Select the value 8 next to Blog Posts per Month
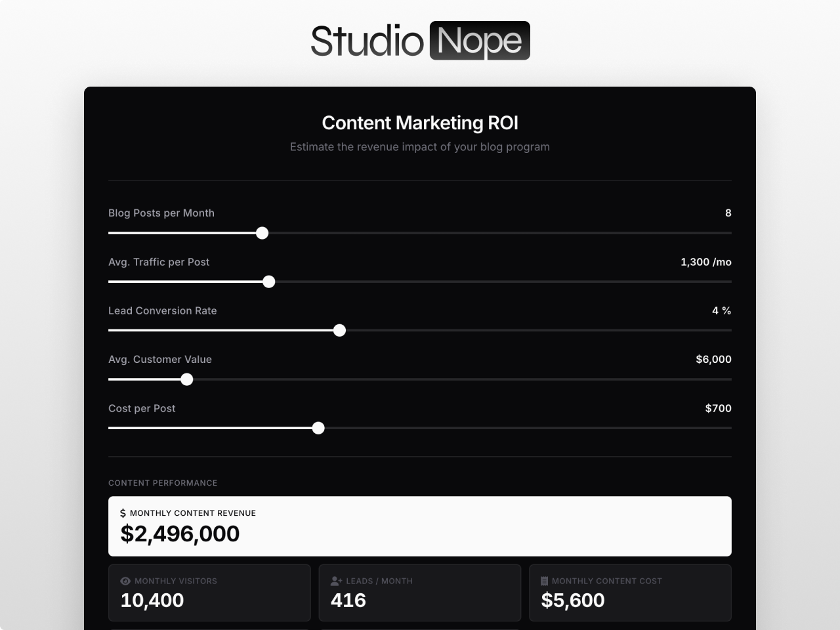 click(727, 213)
